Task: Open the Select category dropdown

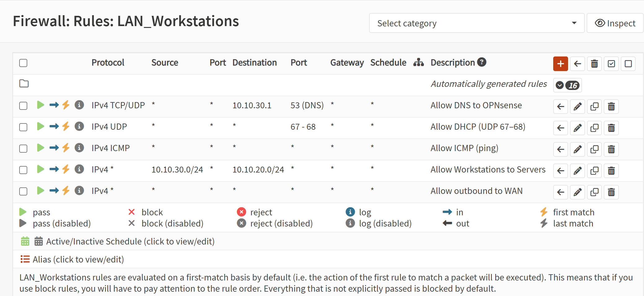Action: tap(477, 23)
